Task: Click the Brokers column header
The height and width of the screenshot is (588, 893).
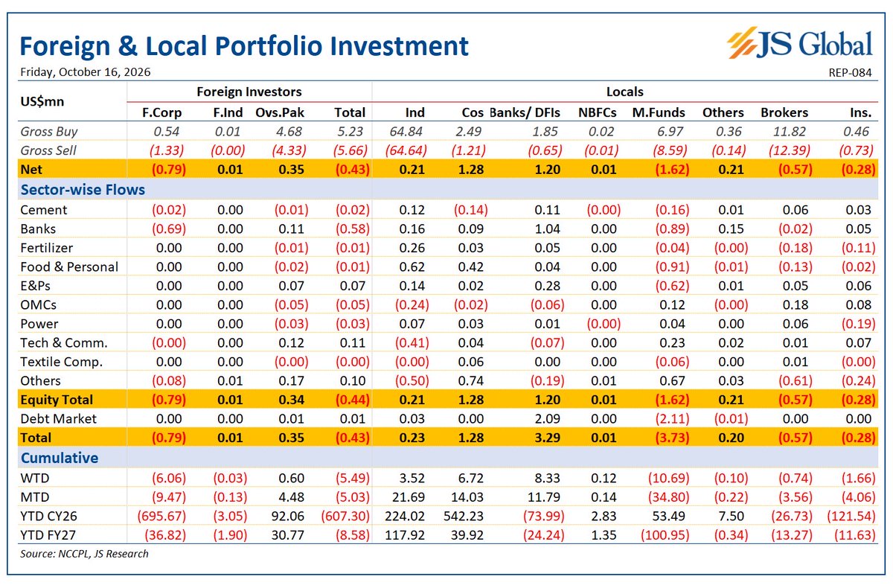Action: 784,112
